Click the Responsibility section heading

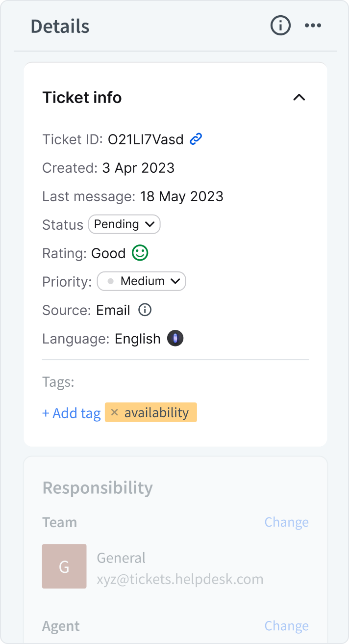coord(98,487)
